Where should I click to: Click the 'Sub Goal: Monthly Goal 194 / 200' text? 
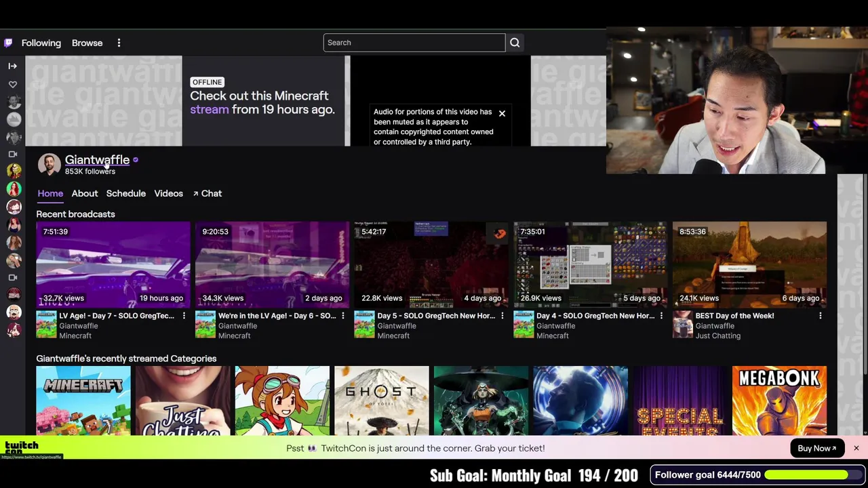(x=534, y=476)
